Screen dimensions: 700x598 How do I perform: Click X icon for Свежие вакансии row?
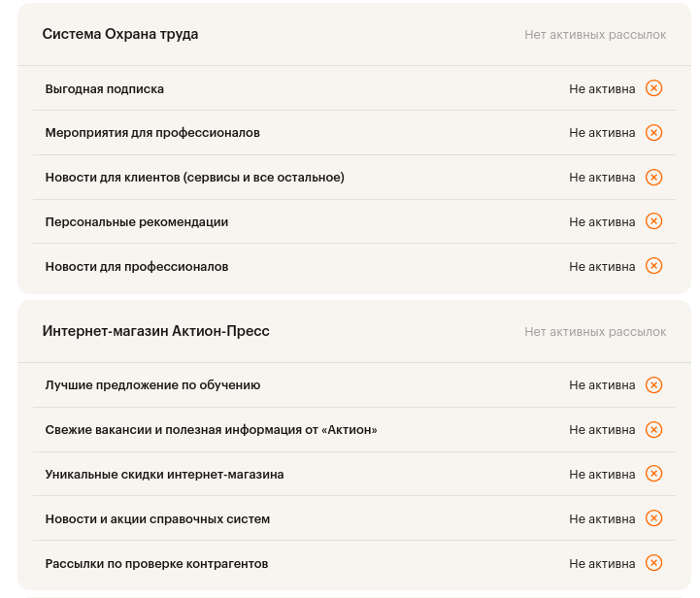[654, 430]
